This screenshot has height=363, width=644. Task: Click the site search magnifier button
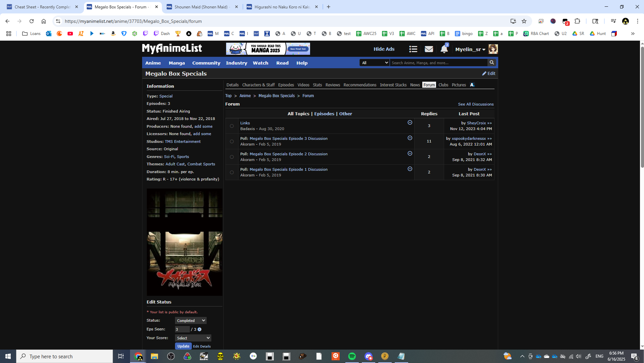click(492, 63)
